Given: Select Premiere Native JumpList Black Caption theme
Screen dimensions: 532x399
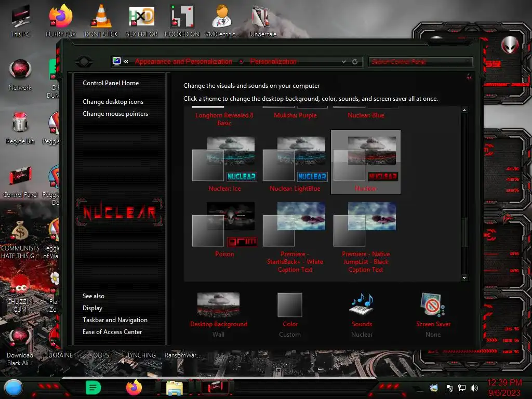Looking at the screenshot, I should [x=366, y=237].
